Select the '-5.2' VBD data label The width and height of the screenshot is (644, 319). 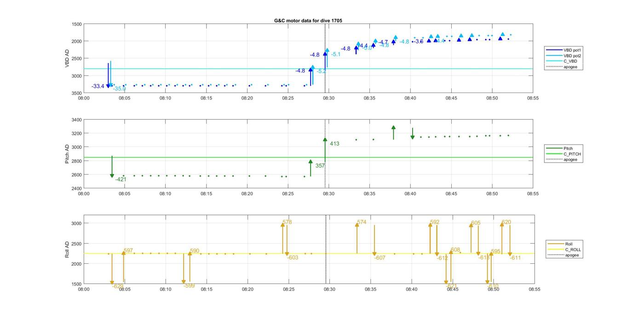click(322, 71)
